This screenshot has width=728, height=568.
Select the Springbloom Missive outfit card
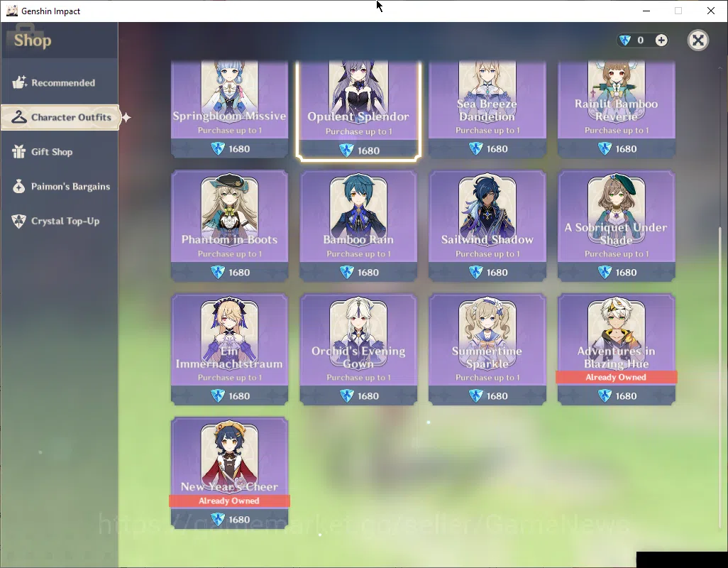(x=229, y=109)
